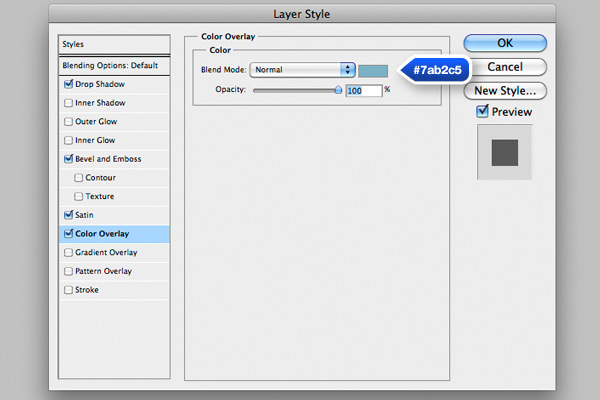Check the Texture sub-option
600x400 pixels.
78,196
